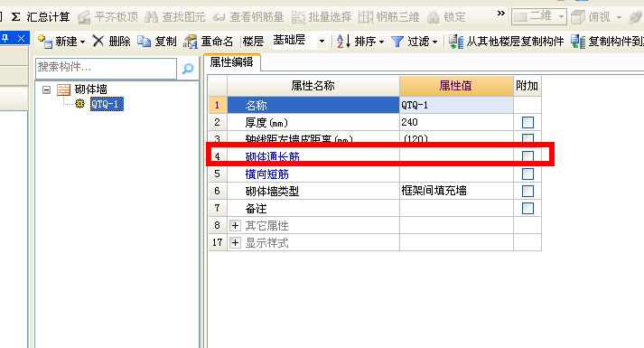Expand 其它属性 group

coord(235,226)
